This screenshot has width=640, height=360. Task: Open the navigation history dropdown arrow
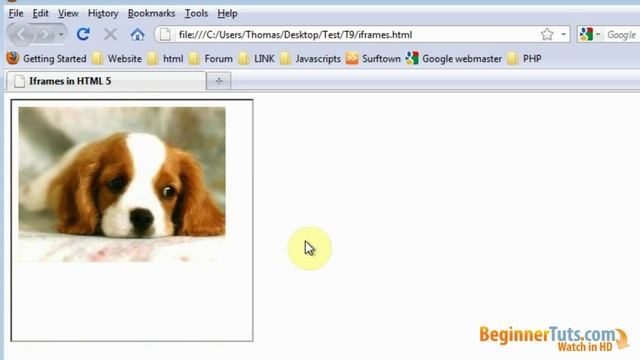click(61, 35)
